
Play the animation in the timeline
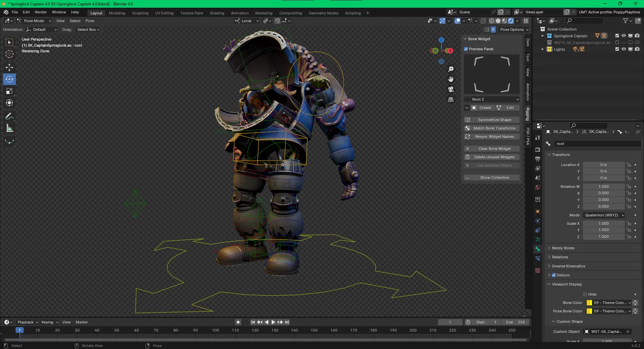pyautogui.click(x=273, y=322)
